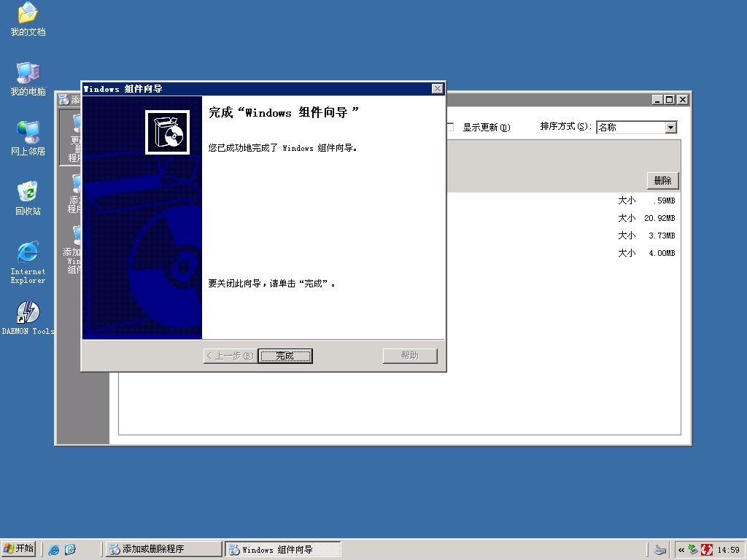
Task: Open the 回收站 recycle bin icon
Action: (28, 198)
